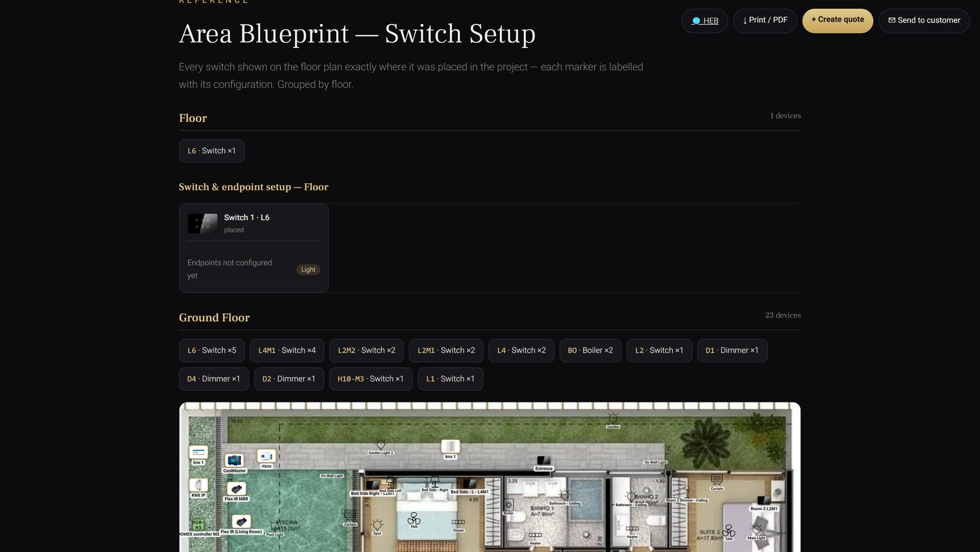Click 'Endpoints not configured yet' text
The height and width of the screenshot is (552, 980).
click(x=230, y=269)
